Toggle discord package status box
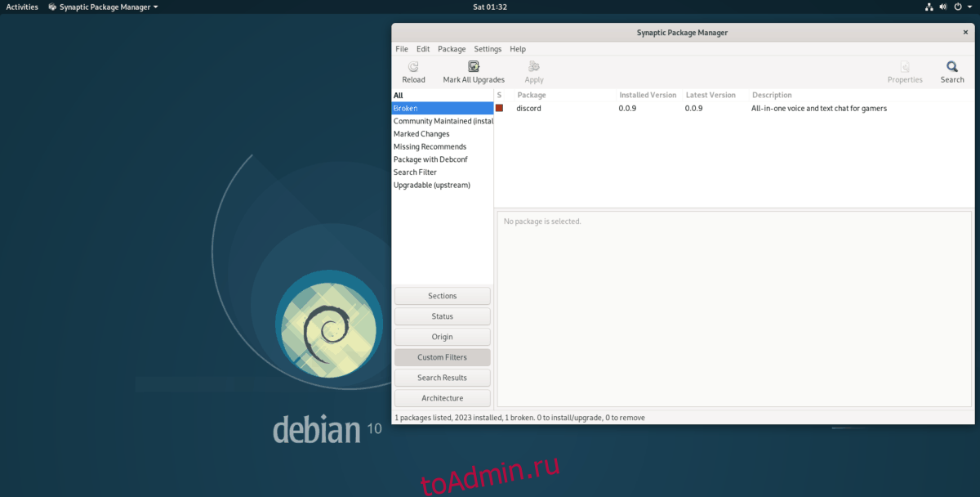This screenshot has height=497, width=980. click(x=500, y=108)
